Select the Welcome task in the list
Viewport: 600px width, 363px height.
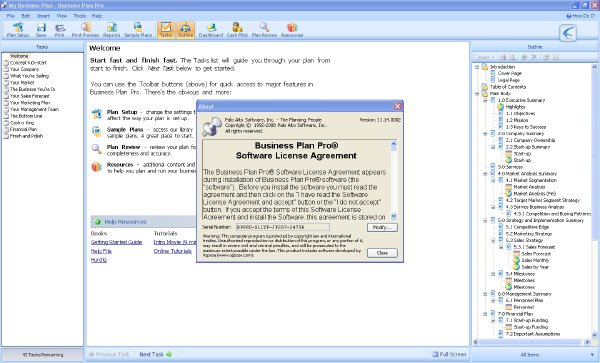[19, 56]
